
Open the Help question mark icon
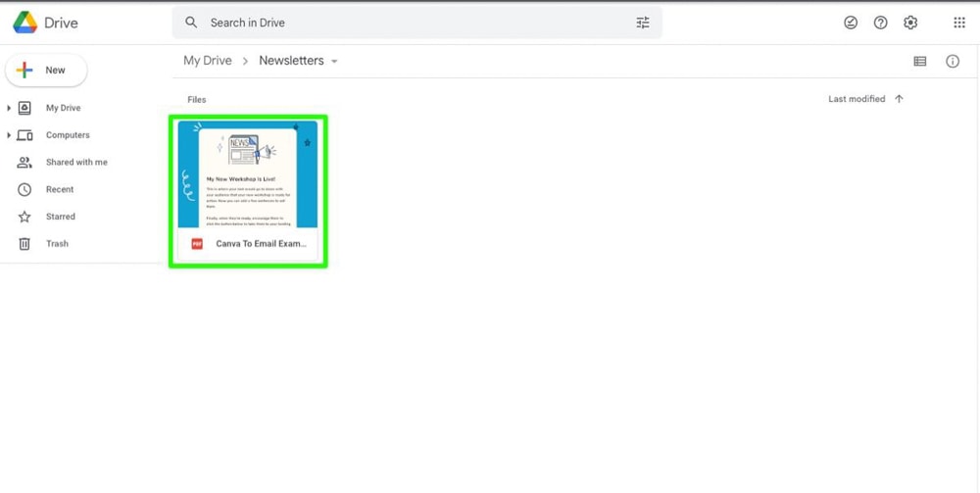tap(881, 23)
